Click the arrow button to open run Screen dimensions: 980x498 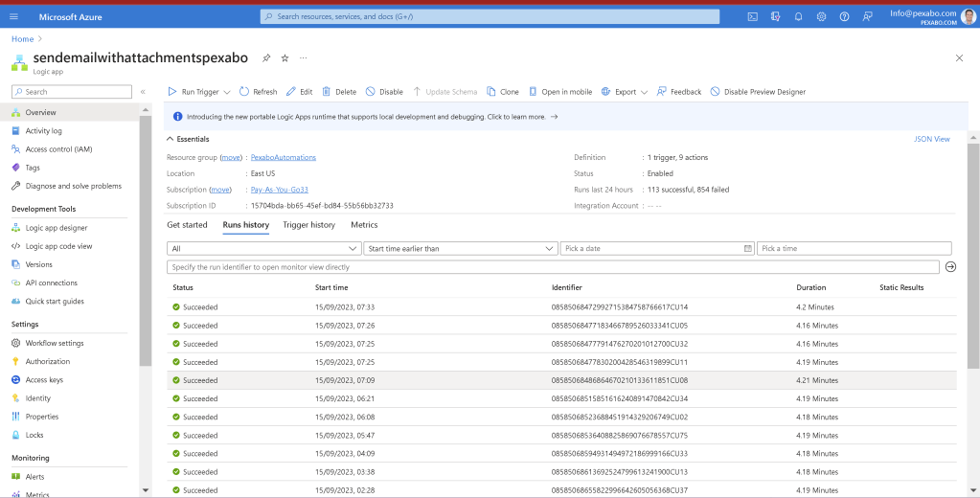950,267
